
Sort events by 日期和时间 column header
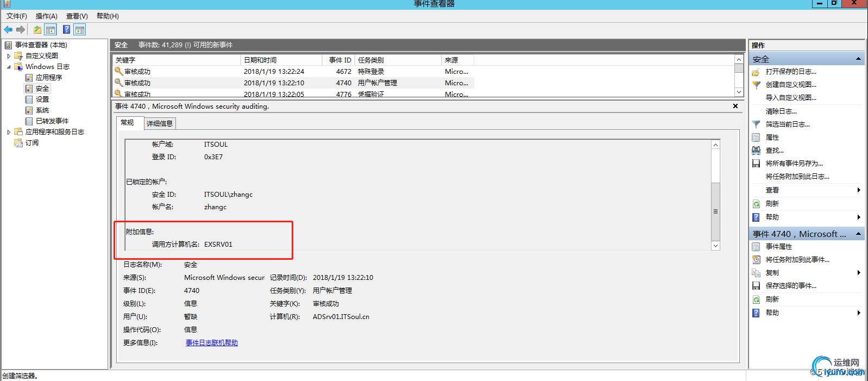pyautogui.click(x=281, y=60)
